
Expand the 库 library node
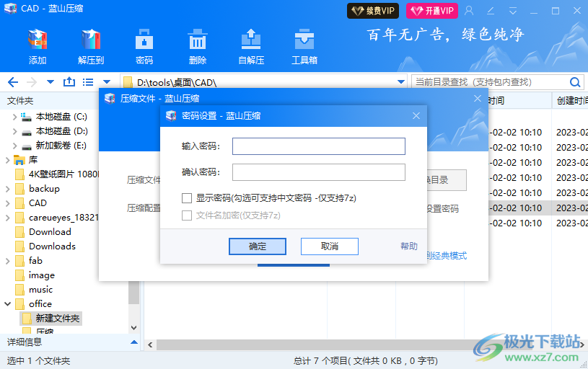pyautogui.click(x=7, y=160)
